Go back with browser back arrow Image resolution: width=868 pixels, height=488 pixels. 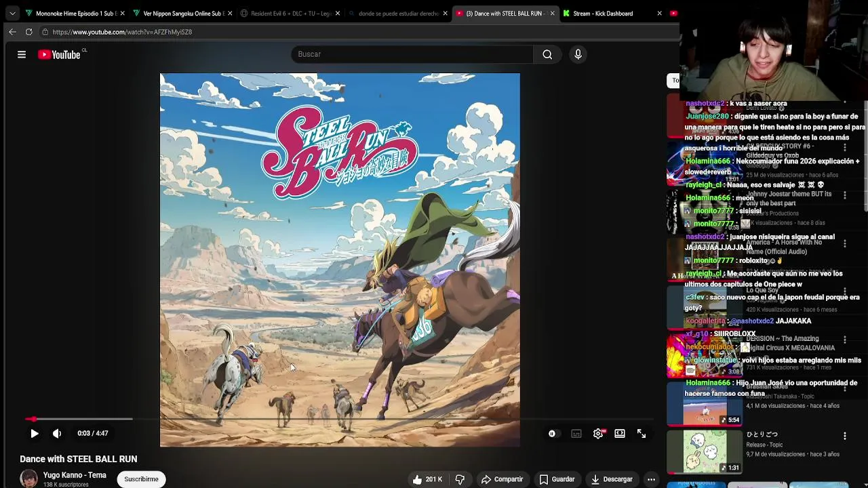[x=12, y=32]
